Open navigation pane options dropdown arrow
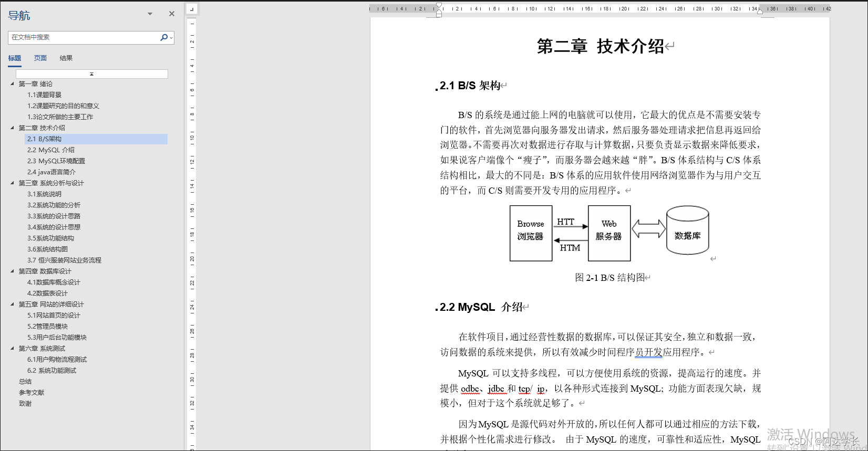The image size is (868, 451). 150,14
